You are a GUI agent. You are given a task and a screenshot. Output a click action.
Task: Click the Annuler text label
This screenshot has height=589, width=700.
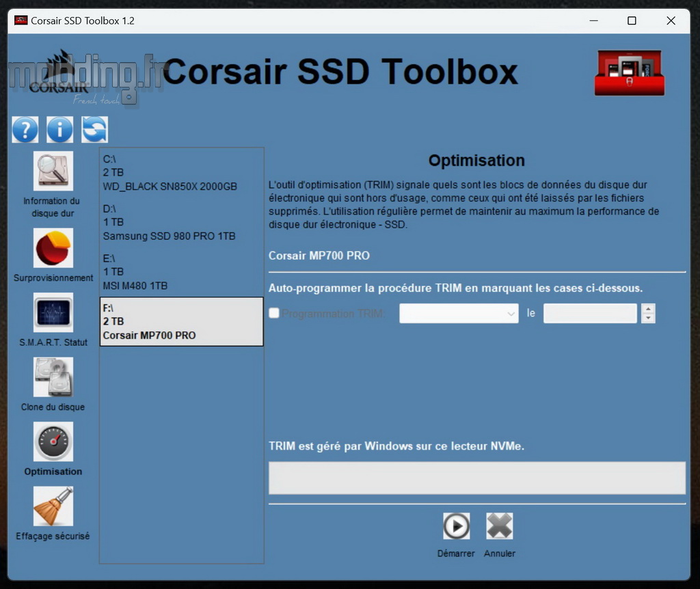[x=500, y=553]
